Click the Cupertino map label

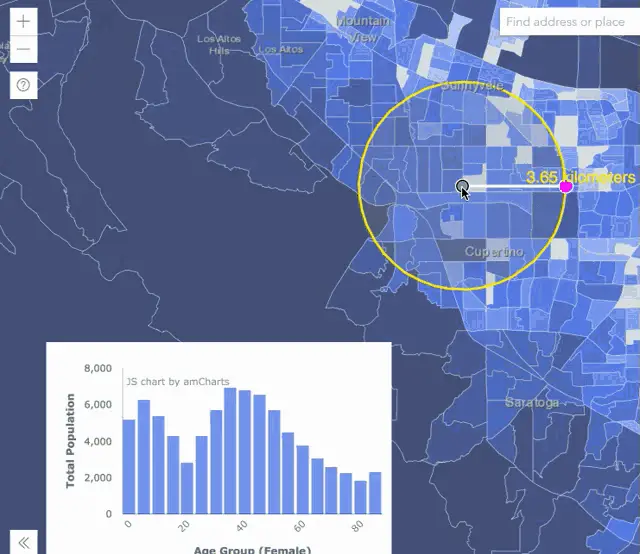pyautogui.click(x=494, y=251)
